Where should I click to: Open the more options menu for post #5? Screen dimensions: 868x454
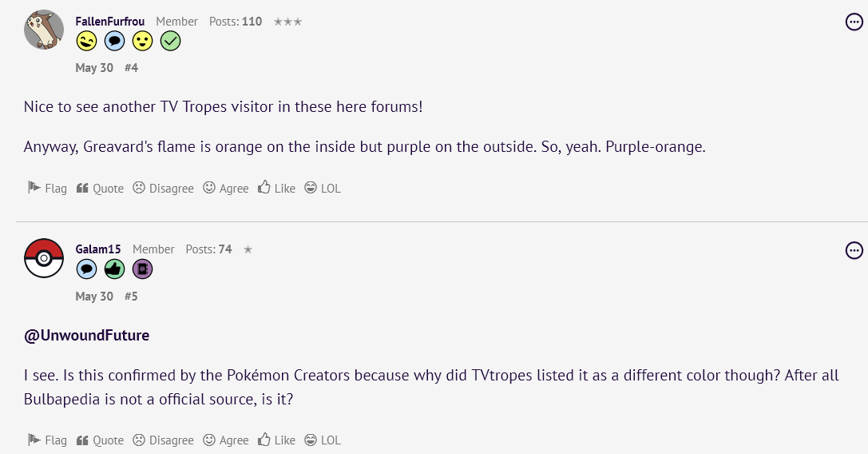tap(854, 250)
